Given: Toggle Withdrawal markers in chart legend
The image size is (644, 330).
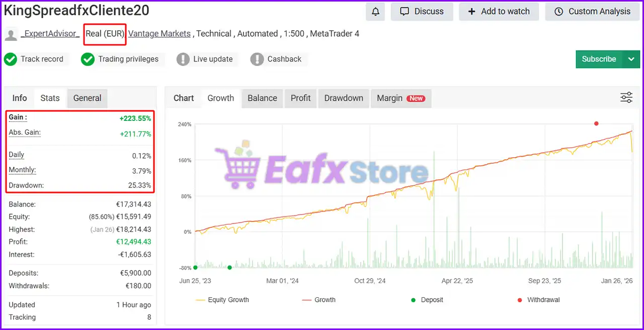Looking at the screenshot, I should [x=538, y=300].
